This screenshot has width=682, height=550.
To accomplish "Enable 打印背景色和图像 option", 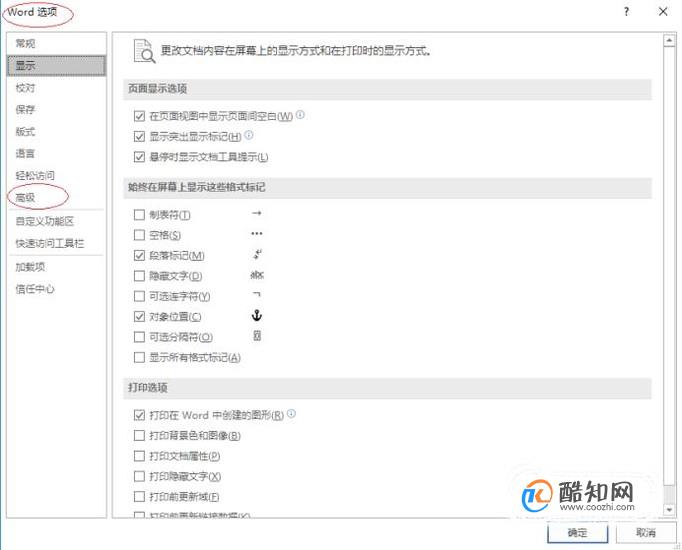I will [139, 436].
